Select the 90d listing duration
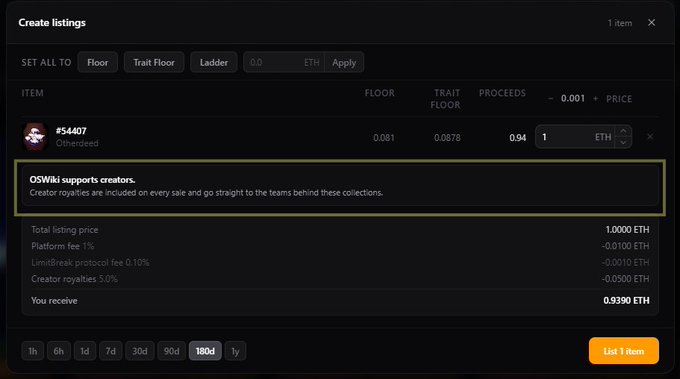 (171, 351)
